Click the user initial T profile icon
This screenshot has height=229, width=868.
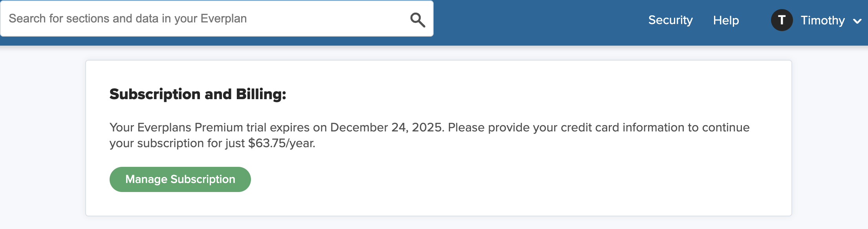(782, 20)
